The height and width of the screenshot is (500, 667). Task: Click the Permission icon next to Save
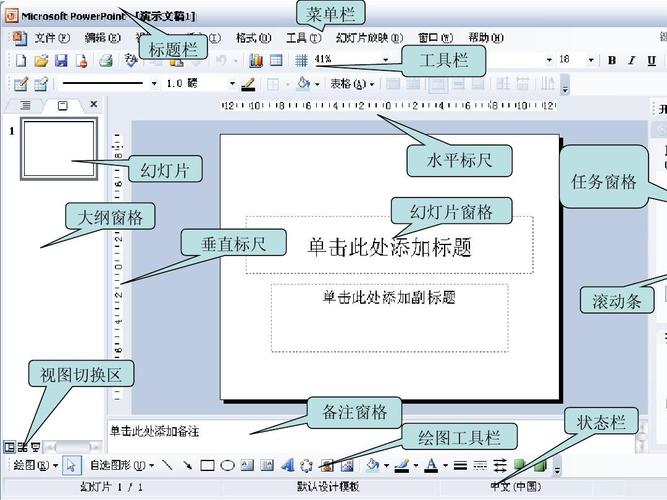point(82,60)
